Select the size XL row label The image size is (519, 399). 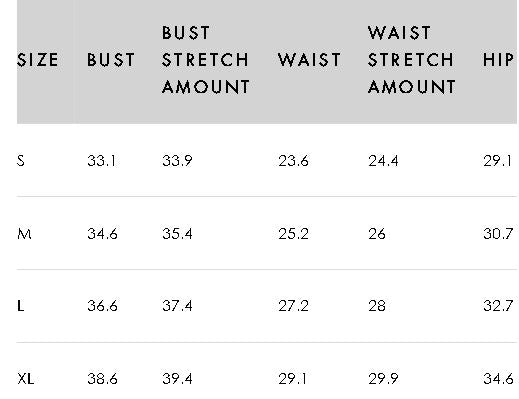tap(26, 379)
